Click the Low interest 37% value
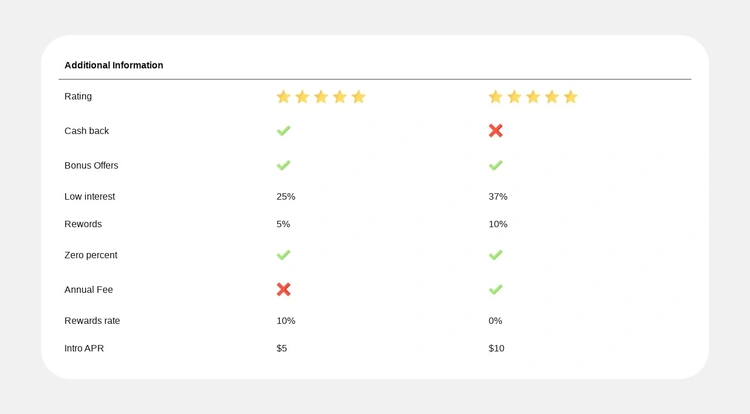Image resolution: width=750 pixels, height=414 pixels. point(498,196)
